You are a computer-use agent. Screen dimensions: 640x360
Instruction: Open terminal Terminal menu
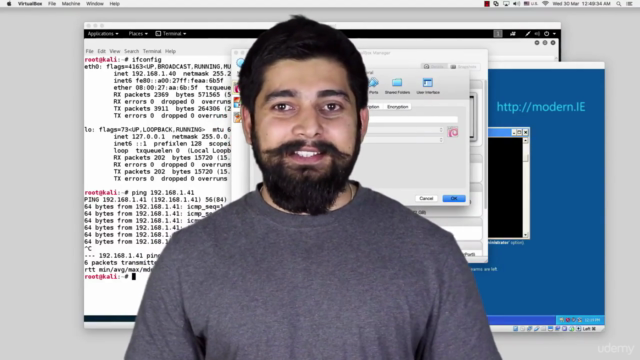click(x=152, y=51)
